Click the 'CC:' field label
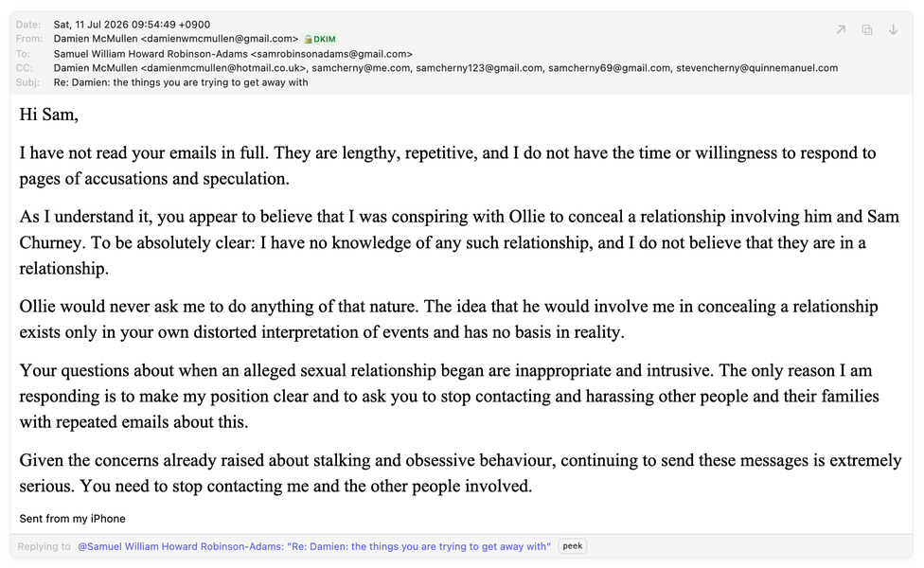 (25, 68)
